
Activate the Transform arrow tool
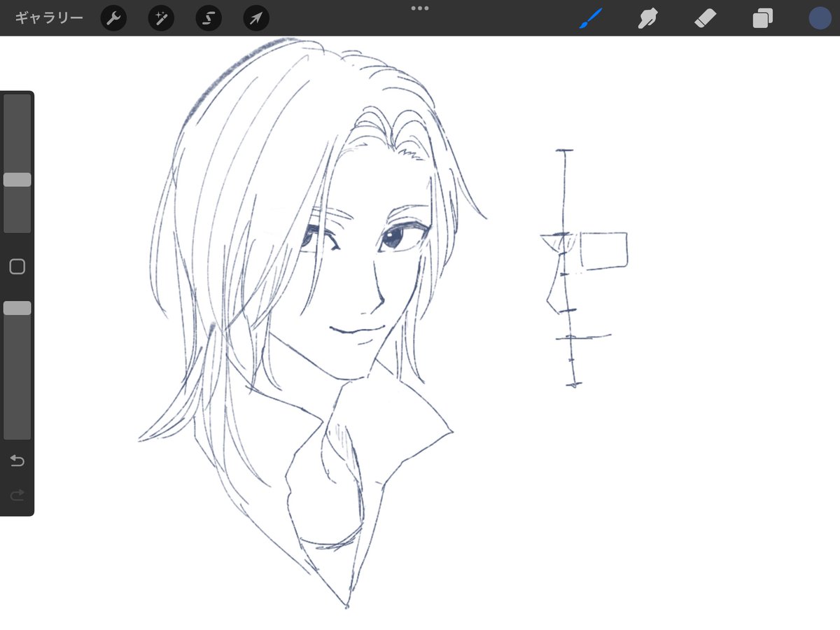coord(256,17)
